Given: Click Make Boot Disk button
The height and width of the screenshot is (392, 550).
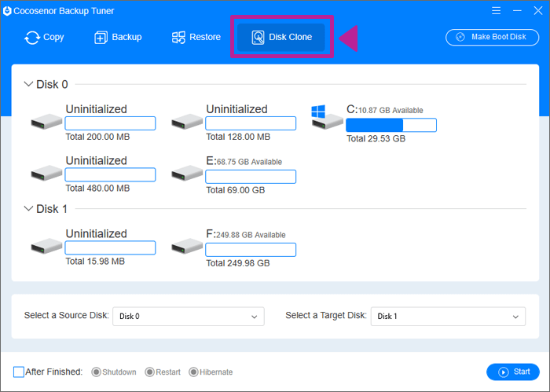Looking at the screenshot, I should tap(492, 37).
